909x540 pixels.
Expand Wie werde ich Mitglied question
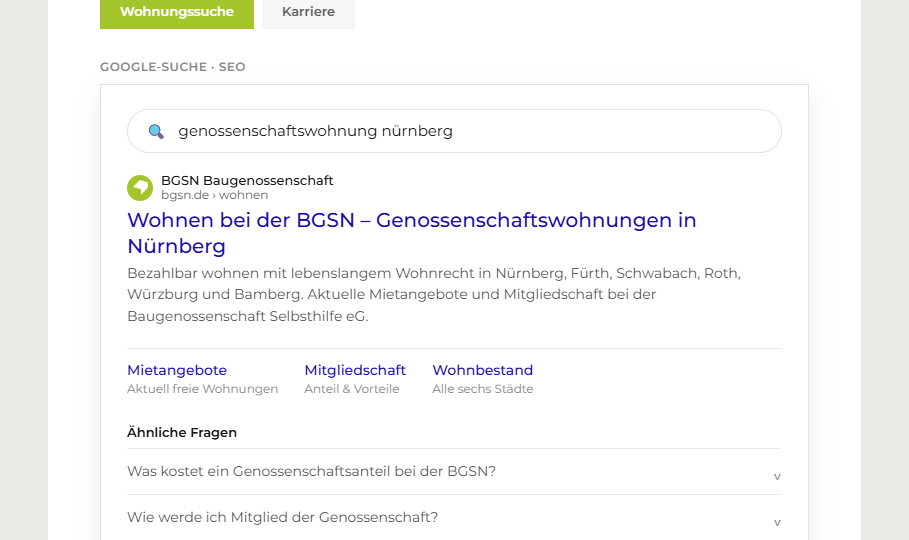[454, 517]
